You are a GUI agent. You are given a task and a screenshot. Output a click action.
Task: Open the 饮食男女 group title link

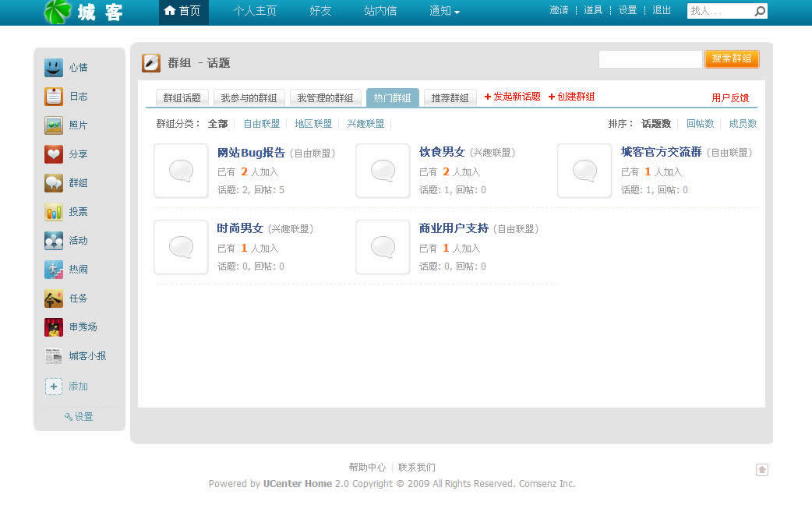click(442, 152)
